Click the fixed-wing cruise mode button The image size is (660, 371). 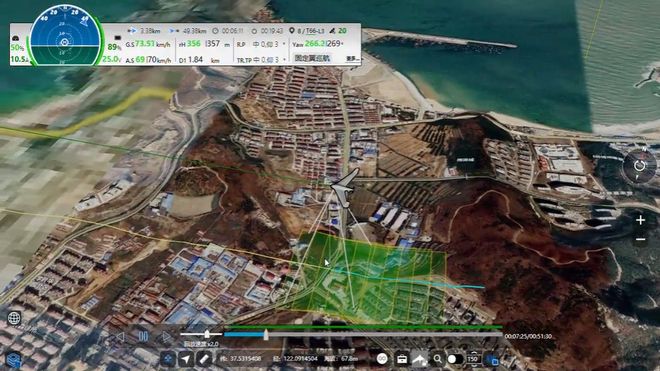(312, 59)
